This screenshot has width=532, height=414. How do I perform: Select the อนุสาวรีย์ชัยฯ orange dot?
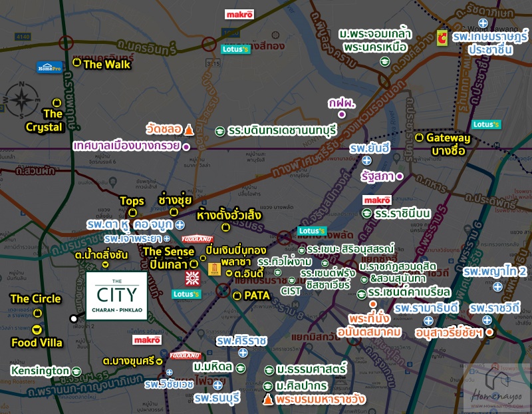[x=489, y=332]
